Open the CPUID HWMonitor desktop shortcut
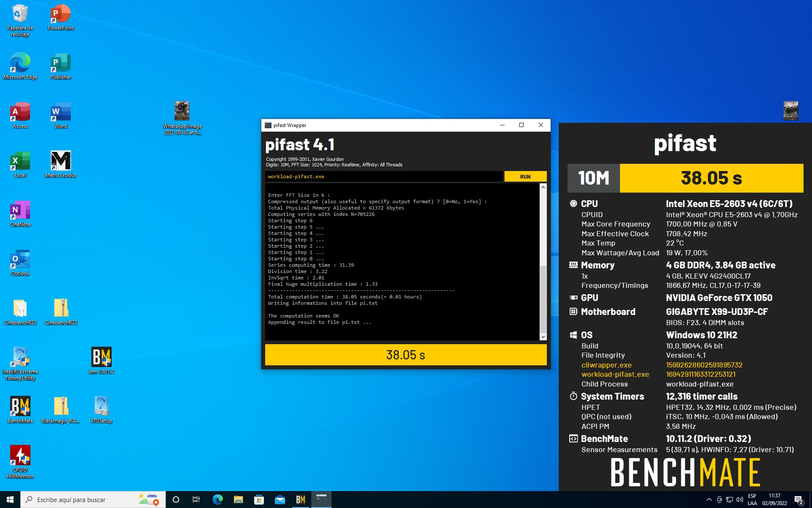 click(x=20, y=461)
